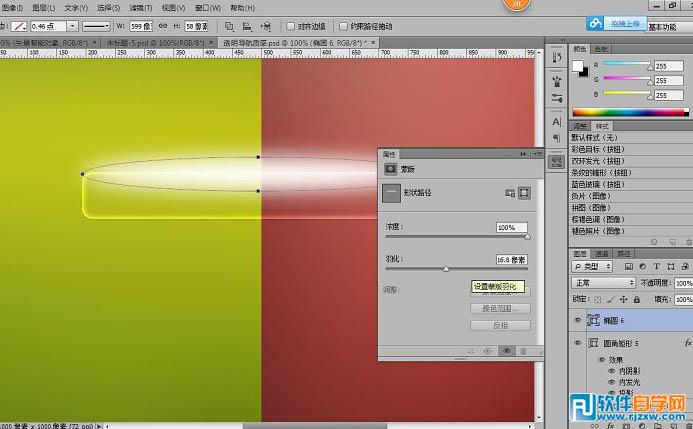Toggle visibility of 内发光 effect
This screenshot has width=693, height=429.
tap(612, 382)
